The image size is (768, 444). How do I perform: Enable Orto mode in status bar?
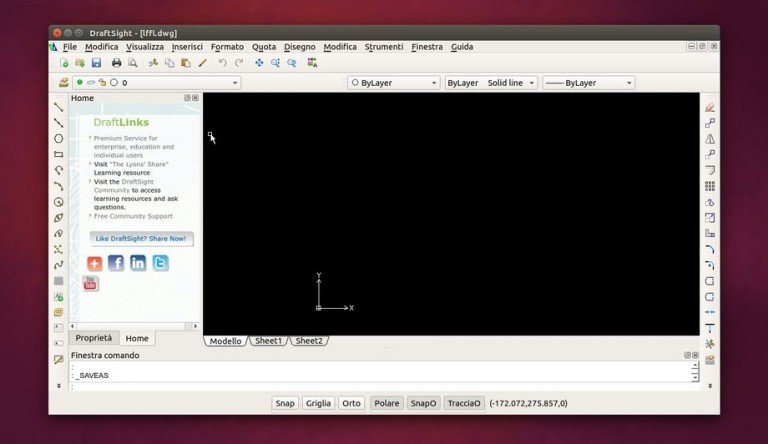click(351, 403)
